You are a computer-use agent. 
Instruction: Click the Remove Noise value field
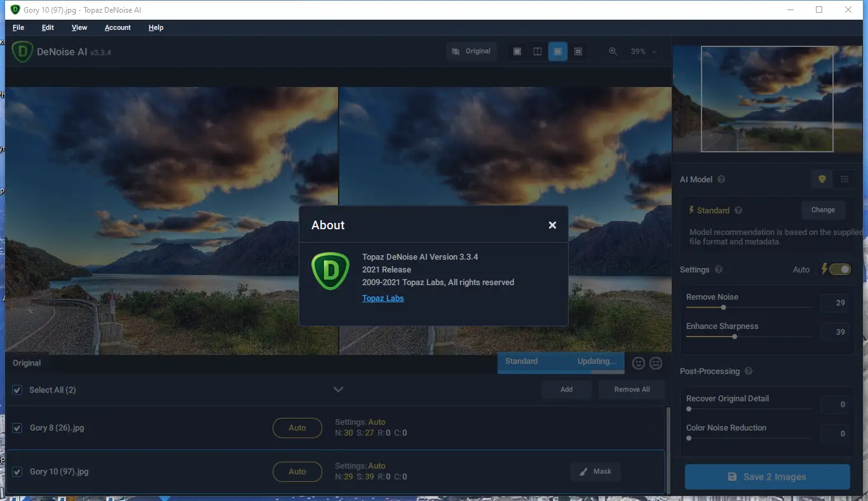pos(835,303)
